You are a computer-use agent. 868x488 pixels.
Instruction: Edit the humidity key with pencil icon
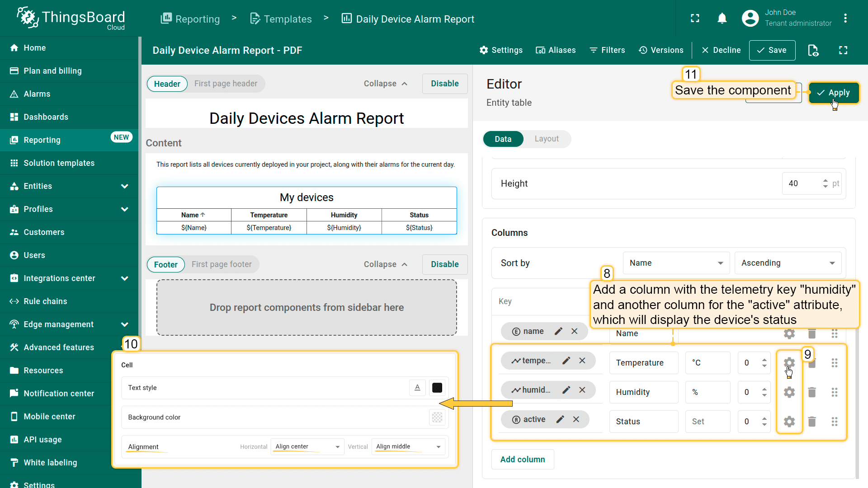click(566, 390)
